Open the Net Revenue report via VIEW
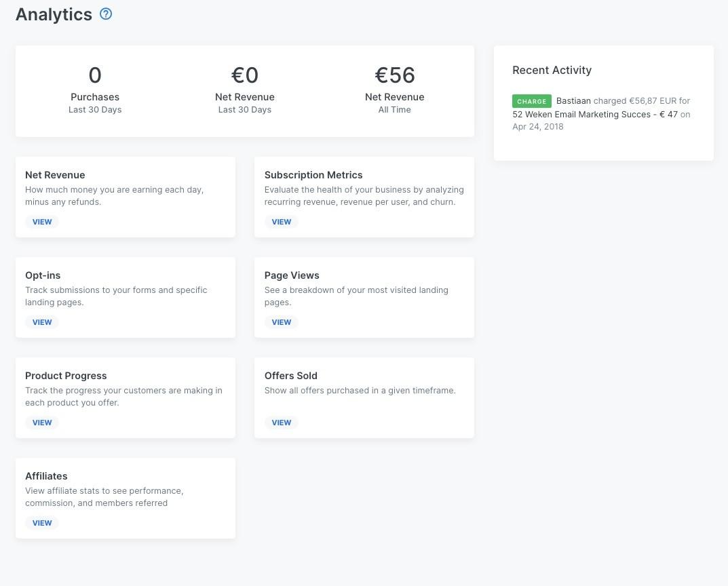The height and width of the screenshot is (586, 728). pyautogui.click(x=42, y=222)
